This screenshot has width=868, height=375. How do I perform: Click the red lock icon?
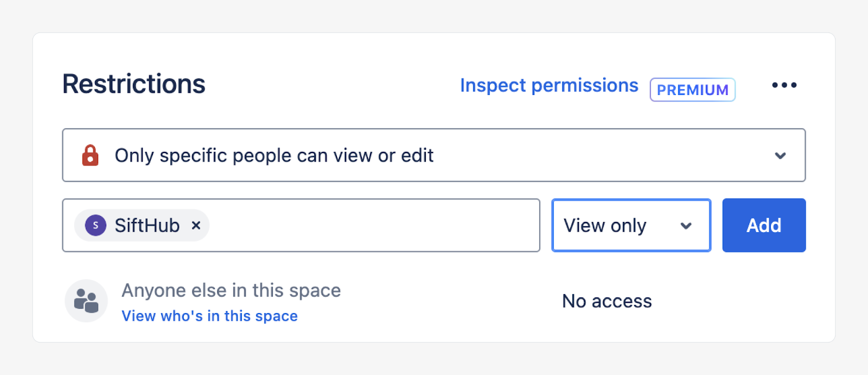coord(90,155)
